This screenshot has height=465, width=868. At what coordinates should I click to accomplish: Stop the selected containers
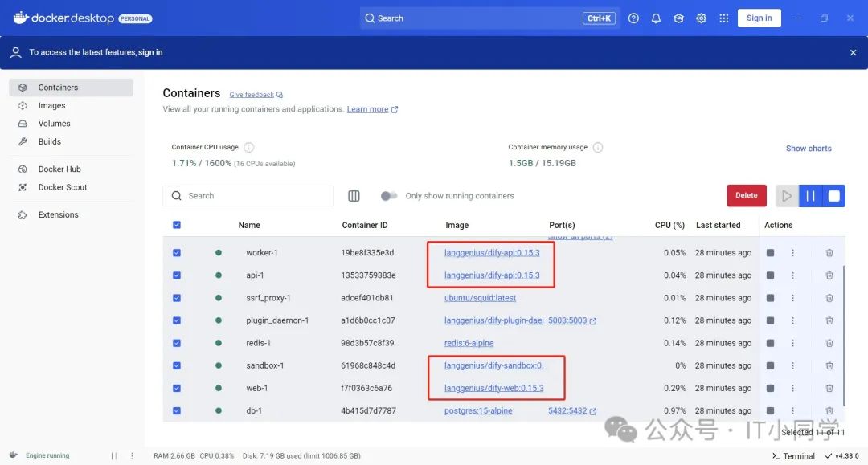(x=833, y=195)
